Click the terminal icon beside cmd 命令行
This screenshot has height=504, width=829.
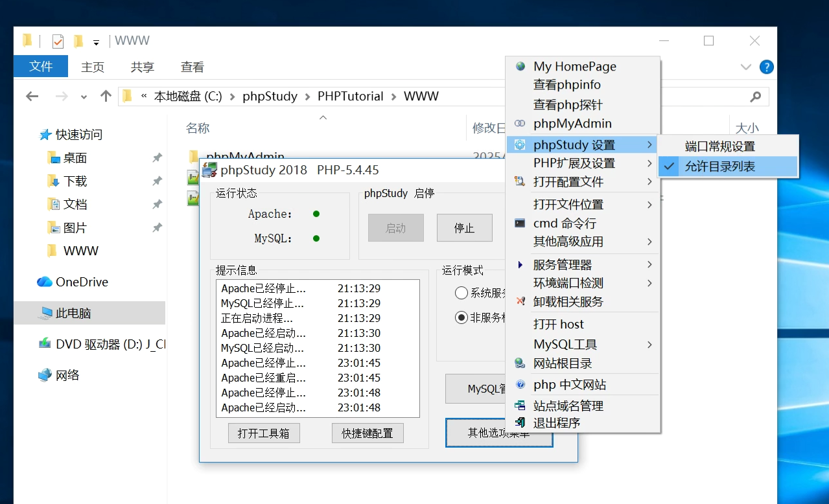(x=520, y=223)
